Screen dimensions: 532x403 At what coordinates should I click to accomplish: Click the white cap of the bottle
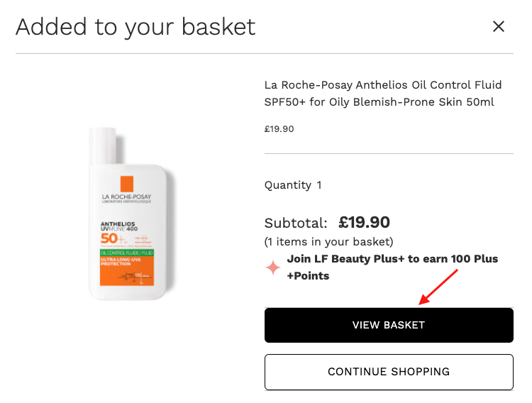click(104, 145)
